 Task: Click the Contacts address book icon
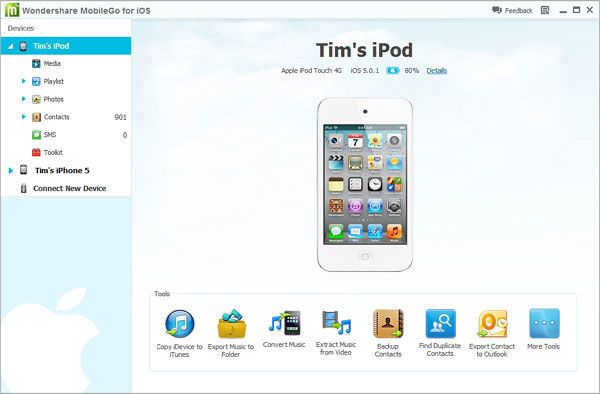[36, 117]
